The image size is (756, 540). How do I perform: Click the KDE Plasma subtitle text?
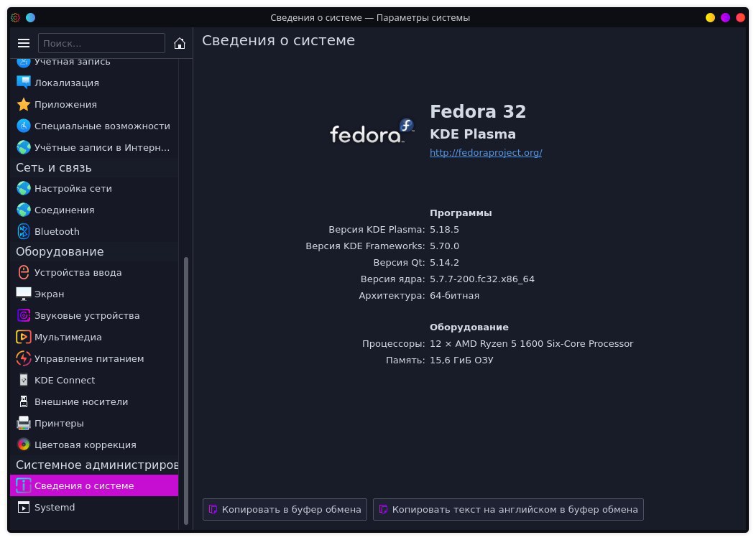pyautogui.click(x=473, y=134)
